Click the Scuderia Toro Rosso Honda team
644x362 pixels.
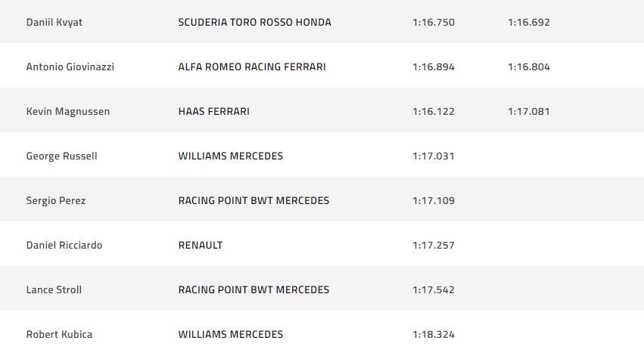[x=254, y=22]
